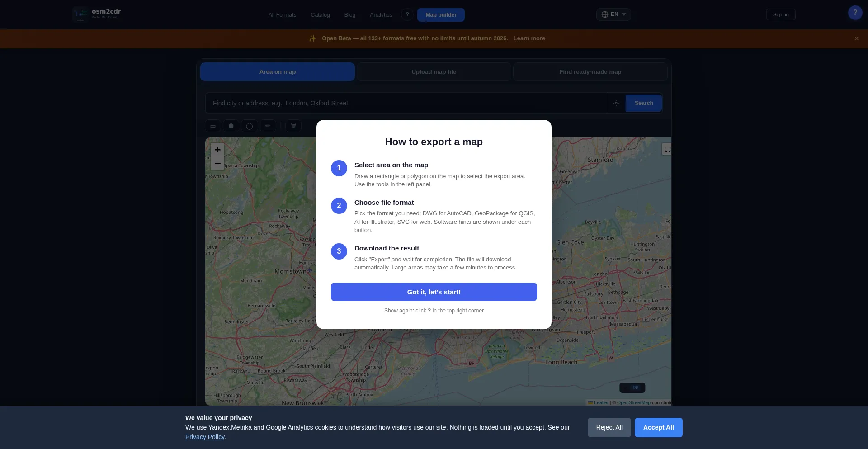
Task: Accept all cookies
Action: click(x=658, y=427)
